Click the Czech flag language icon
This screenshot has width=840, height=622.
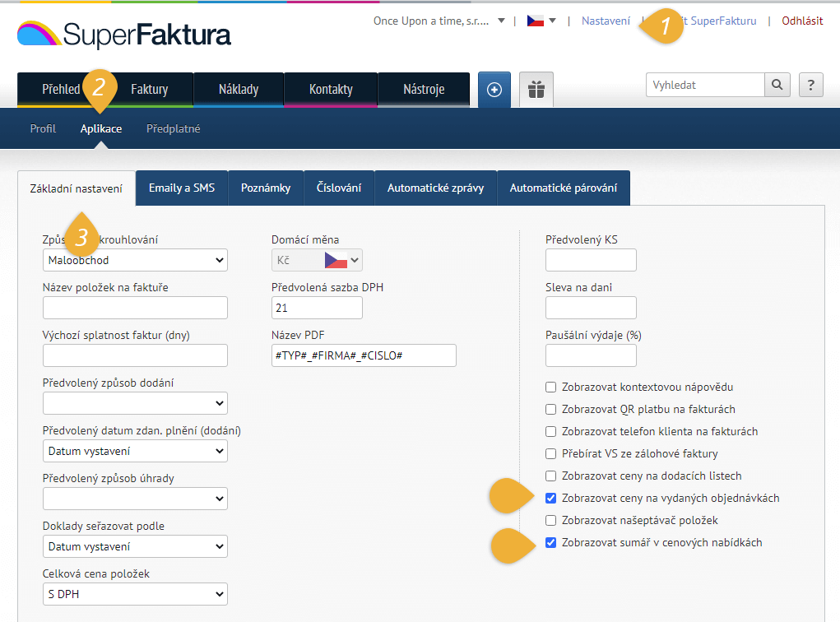[x=535, y=21]
